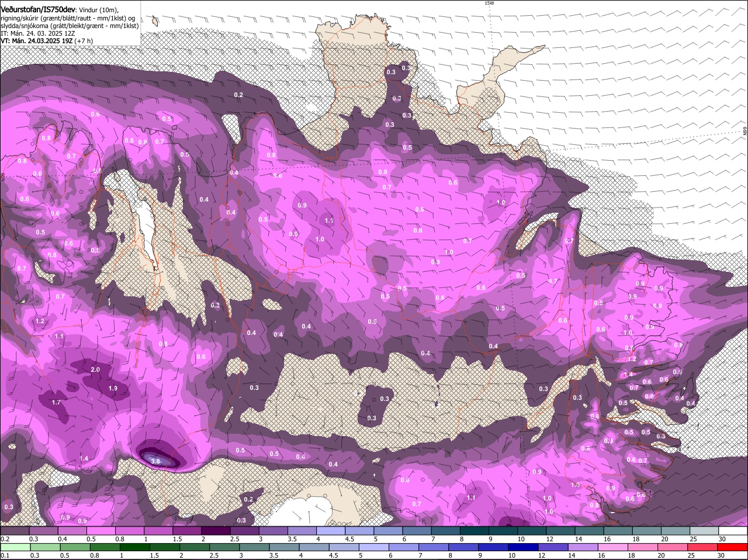
Task: Click the 15W longitude label
Action: [489, 3]
